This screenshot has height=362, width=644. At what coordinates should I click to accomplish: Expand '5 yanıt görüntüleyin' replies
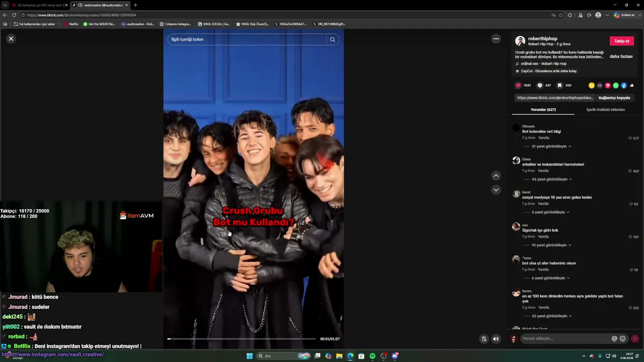pos(550,212)
